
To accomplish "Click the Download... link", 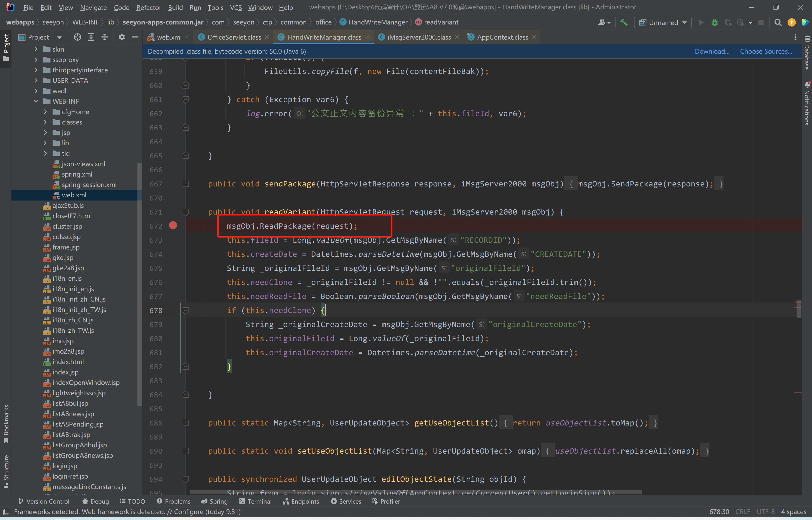I will pyautogui.click(x=712, y=51).
